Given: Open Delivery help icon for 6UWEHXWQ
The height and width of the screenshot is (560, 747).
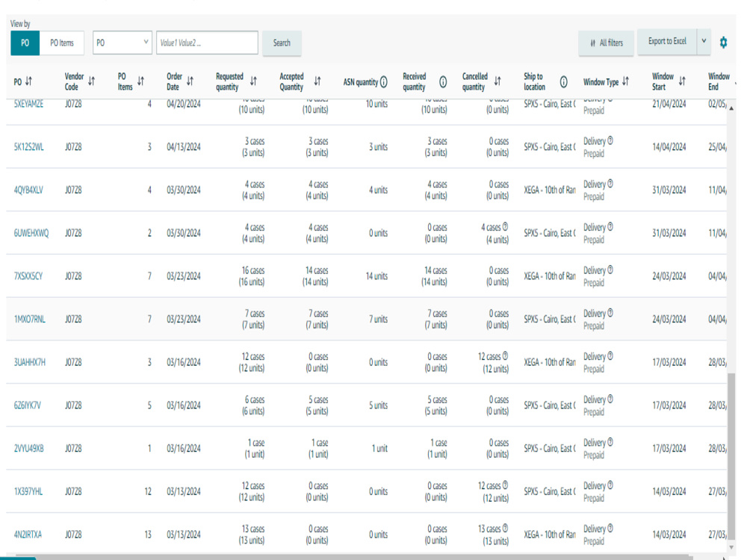Looking at the screenshot, I should (x=610, y=227).
